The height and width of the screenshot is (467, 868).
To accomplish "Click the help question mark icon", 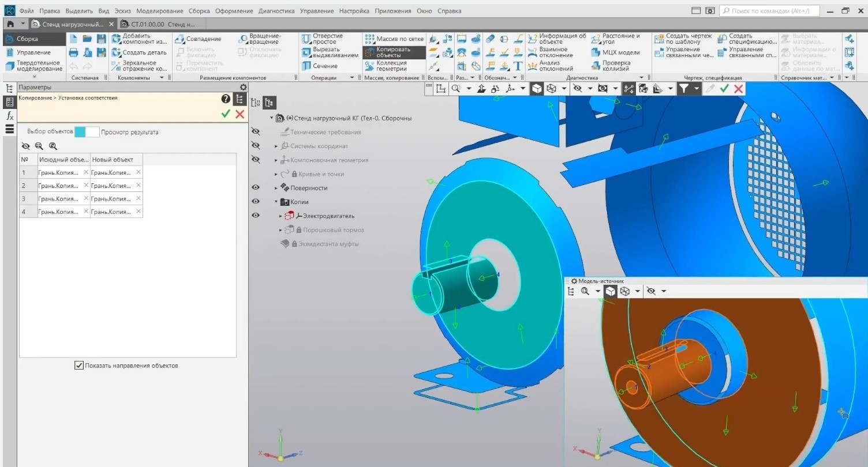I will 226,99.
